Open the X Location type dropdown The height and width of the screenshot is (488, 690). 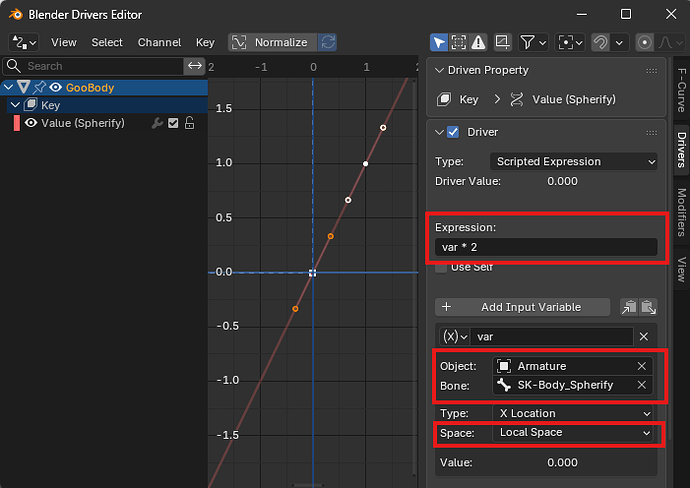point(573,413)
